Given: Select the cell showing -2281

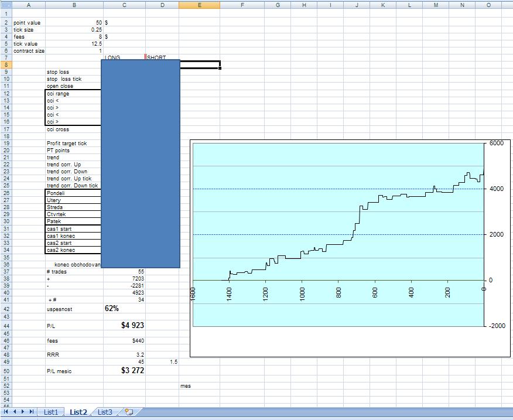Looking at the screenshot, I should point(124,286).
